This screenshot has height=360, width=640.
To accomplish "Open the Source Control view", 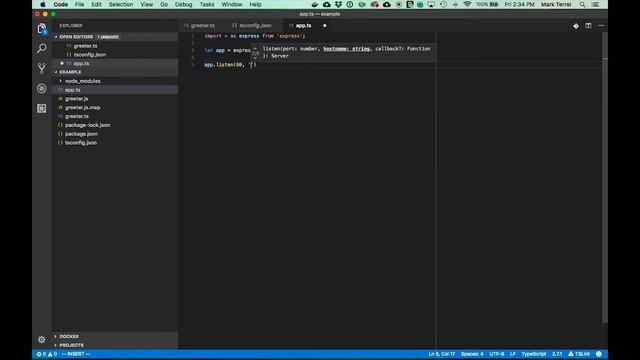I will (42, 68).
